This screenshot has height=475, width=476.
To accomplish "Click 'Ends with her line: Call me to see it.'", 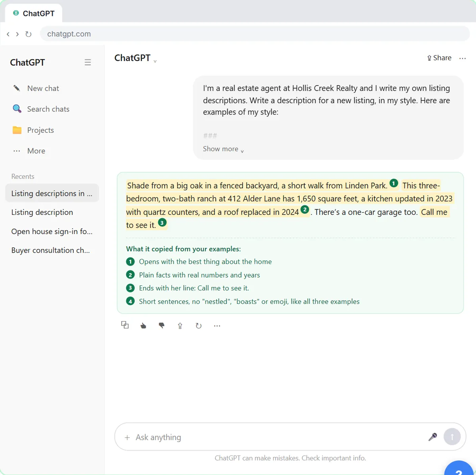I will (x=194, y=288).
